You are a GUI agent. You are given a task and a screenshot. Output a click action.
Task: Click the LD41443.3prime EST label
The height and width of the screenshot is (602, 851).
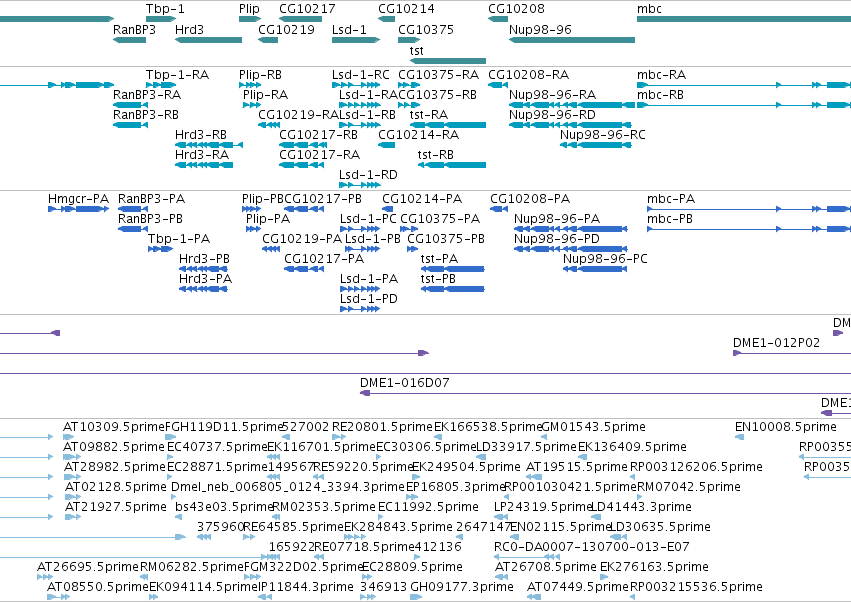pyautogui.click(x=641, y=507)
